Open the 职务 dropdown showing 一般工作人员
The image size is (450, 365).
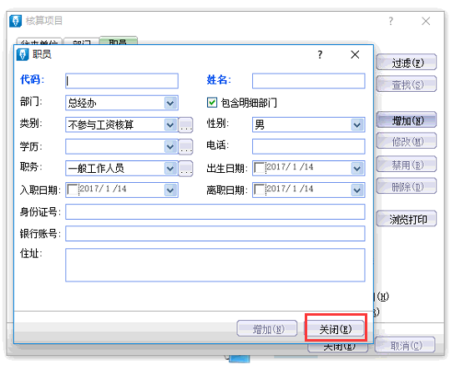click(x=170, y=168)
